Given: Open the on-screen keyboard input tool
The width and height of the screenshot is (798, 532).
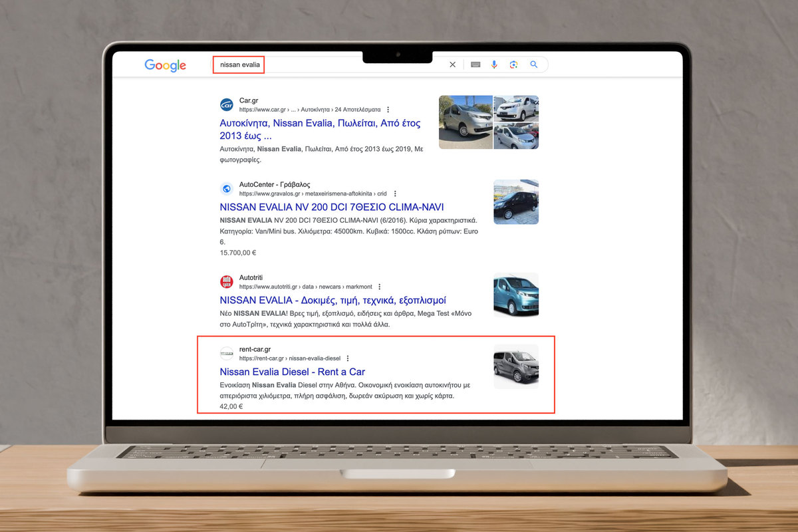Looking at the screenshot, I should click(475, 65).
